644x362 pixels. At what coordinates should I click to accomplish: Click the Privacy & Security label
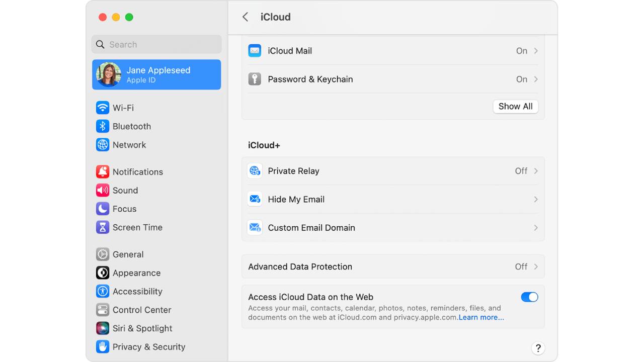[x=149, y=347]
